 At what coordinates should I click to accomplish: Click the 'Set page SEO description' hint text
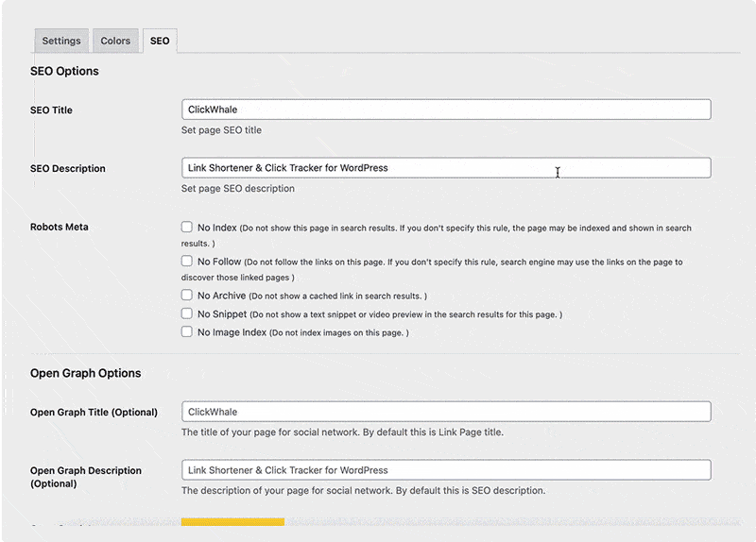[x=238, y=188]
